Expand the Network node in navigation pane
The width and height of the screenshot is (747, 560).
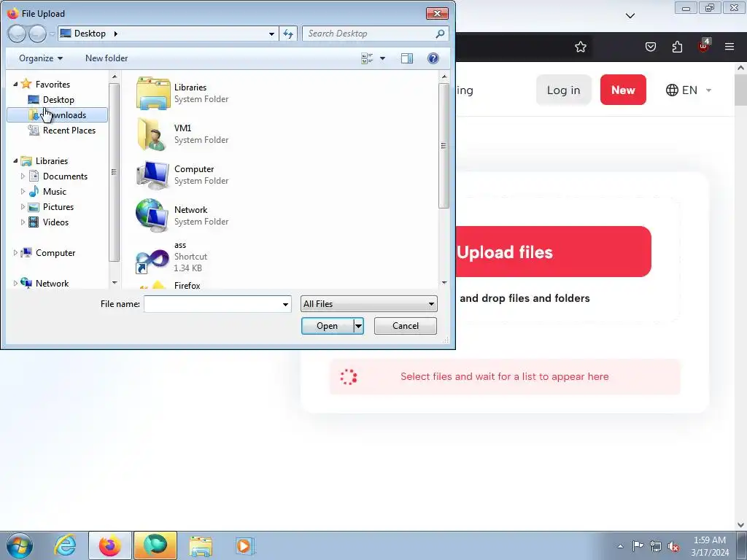tap(15, 284)
